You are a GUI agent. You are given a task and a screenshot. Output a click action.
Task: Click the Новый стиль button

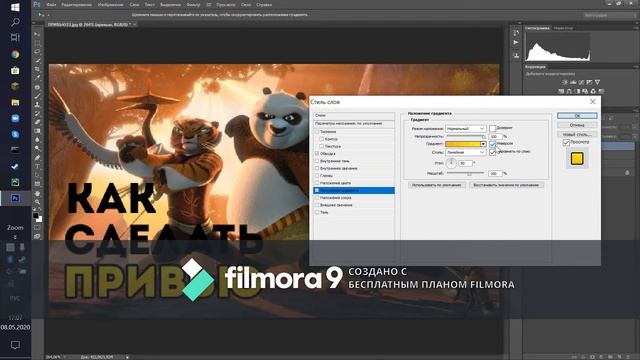coord(577,134)
